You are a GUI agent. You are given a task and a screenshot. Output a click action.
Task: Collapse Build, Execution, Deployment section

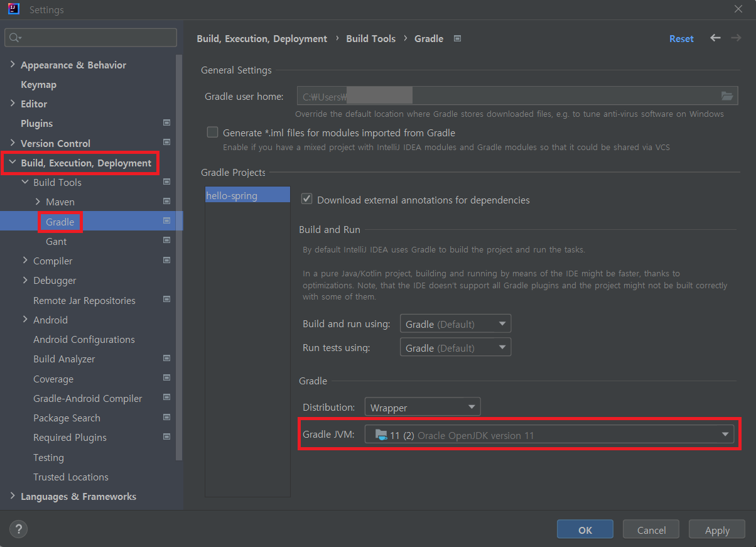click(x=13, y=163)
